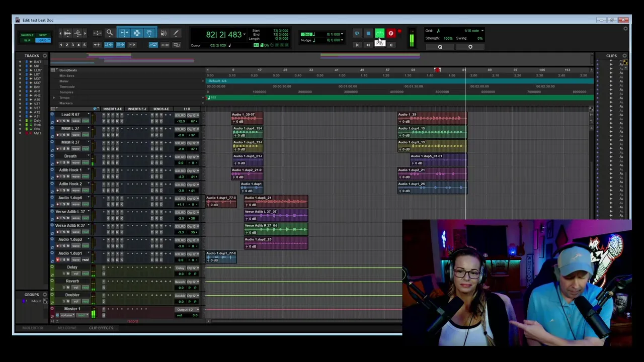
Task: Mute the Breath track
Action: (x=68, y=162)
